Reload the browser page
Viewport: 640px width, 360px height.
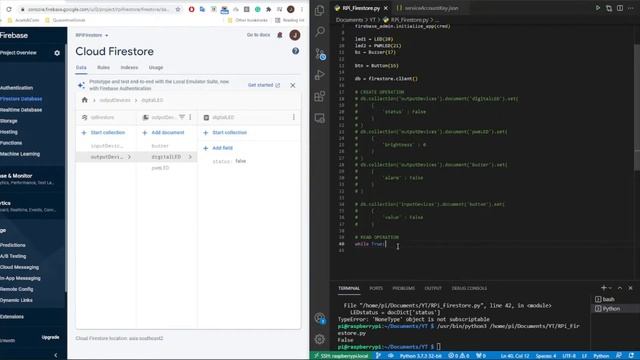pos(9,9)
